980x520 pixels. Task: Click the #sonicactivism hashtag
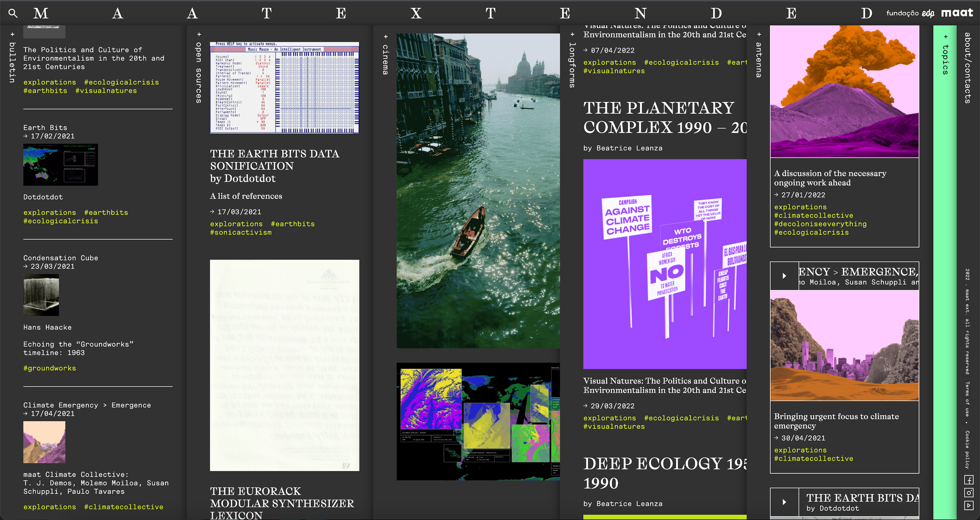pyautogui.click(x=241, y=233)
